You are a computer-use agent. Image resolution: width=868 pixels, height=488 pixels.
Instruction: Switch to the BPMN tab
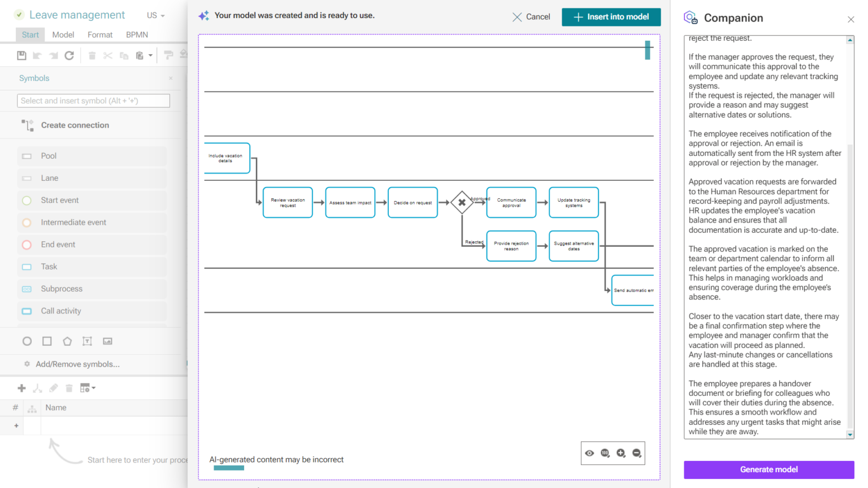pos(137,34)
